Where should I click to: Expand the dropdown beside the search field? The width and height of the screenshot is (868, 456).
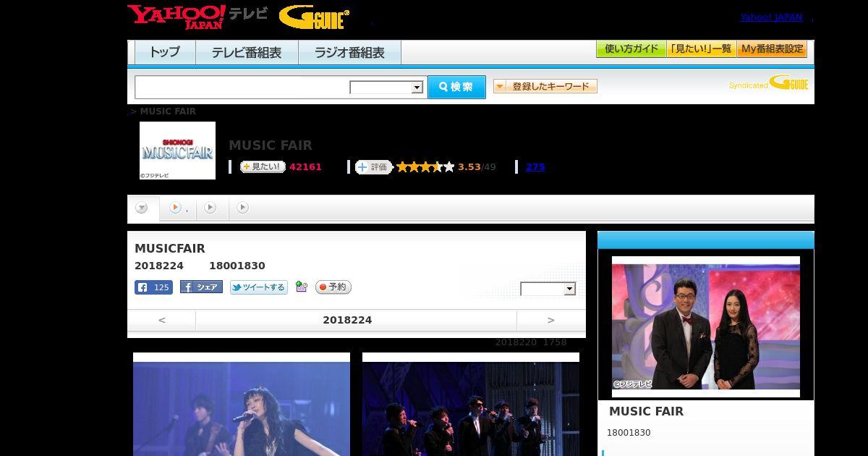(x=386, y=88)
